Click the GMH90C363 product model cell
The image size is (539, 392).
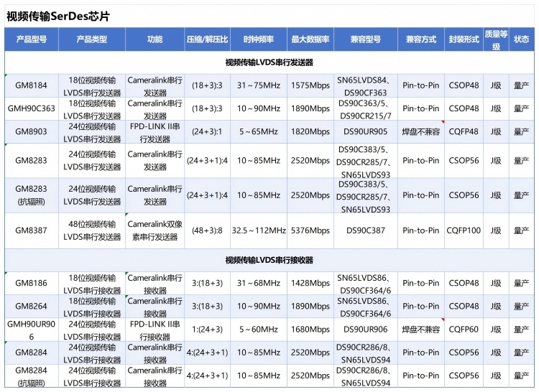coord(31,108)
